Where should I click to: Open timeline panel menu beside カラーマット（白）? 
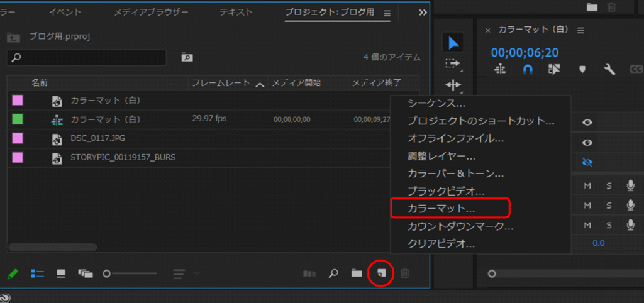tap(580, 30)
